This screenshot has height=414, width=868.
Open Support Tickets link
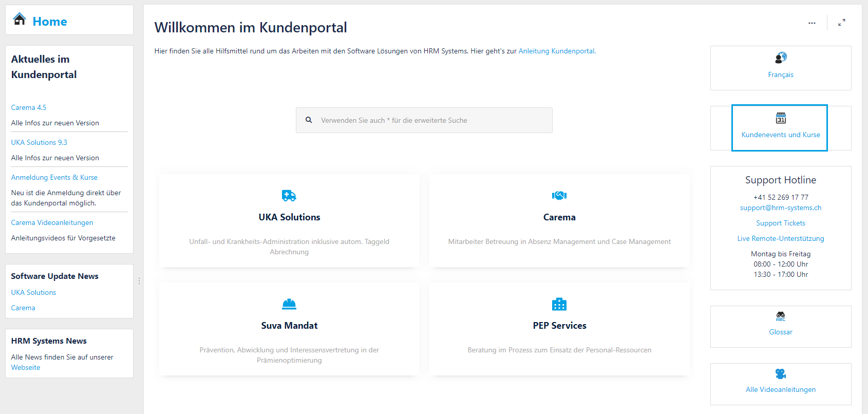781,223
